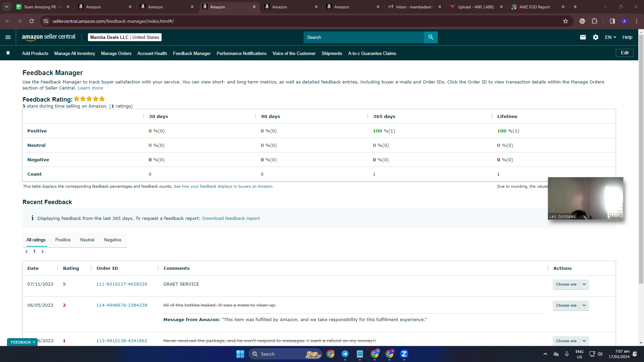Open order 113-4910138-4341862

(122, 341)
